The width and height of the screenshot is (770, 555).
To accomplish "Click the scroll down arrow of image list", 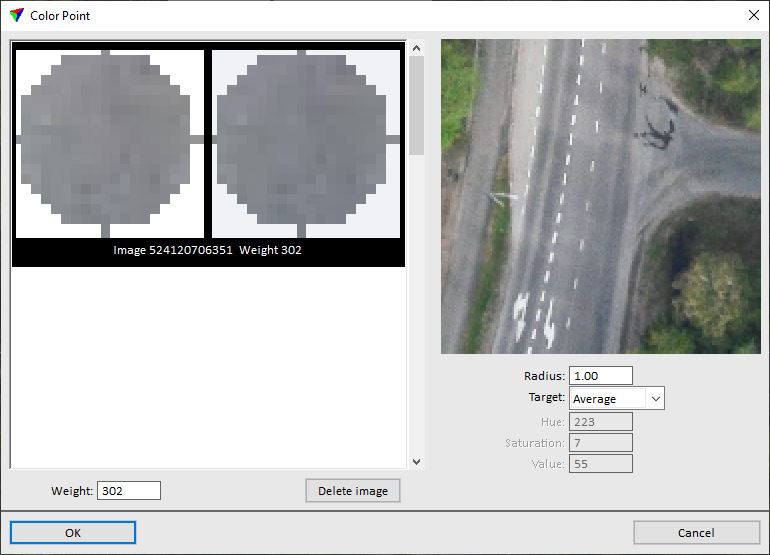I will (x=416, y=461).
